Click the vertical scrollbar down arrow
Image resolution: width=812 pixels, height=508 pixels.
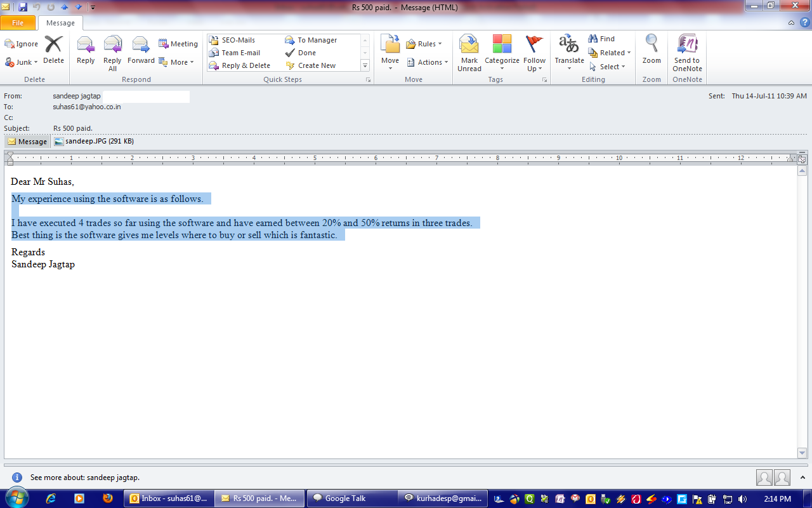coord(802,453)
